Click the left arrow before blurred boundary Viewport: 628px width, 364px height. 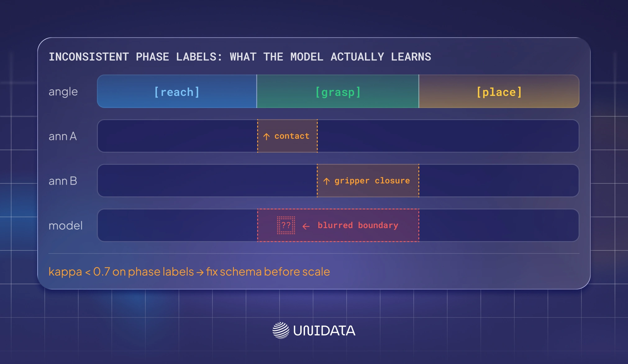tap(306, 226)
